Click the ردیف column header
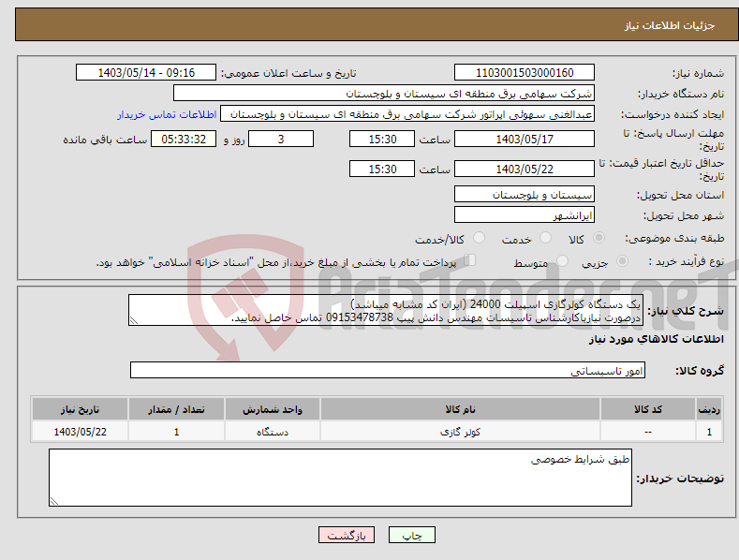 click(709, 409)
